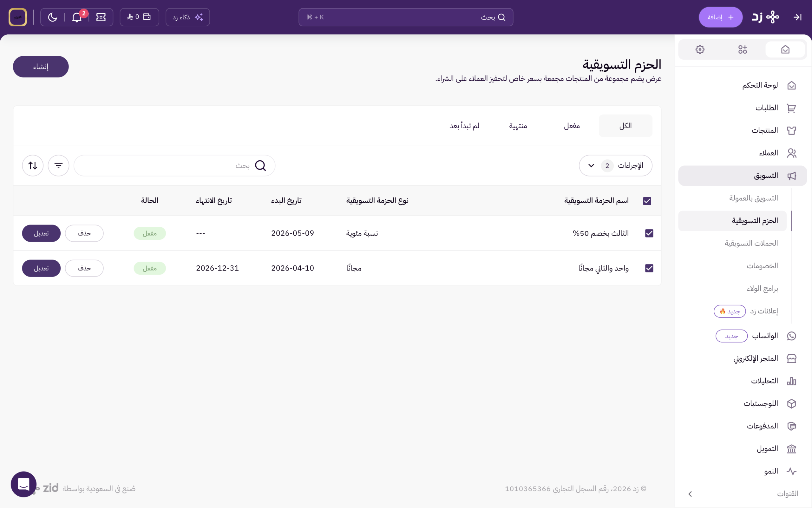Open the store profile avatar
This screenshot has height=508, width=812.
click(x=17, y=17)
